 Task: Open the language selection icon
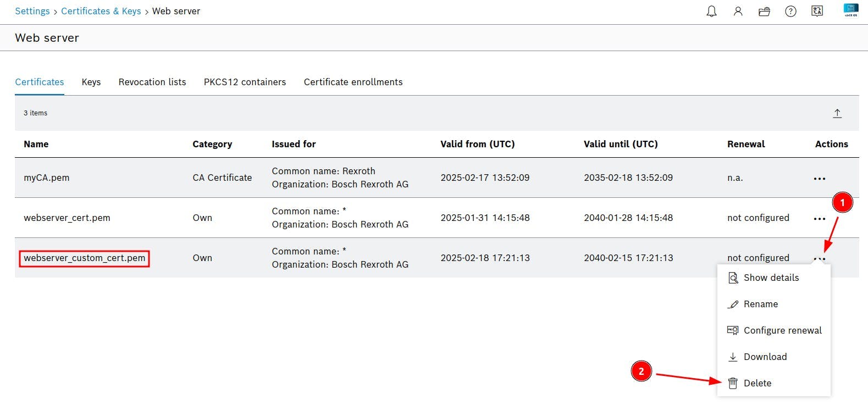coord(817,11)
